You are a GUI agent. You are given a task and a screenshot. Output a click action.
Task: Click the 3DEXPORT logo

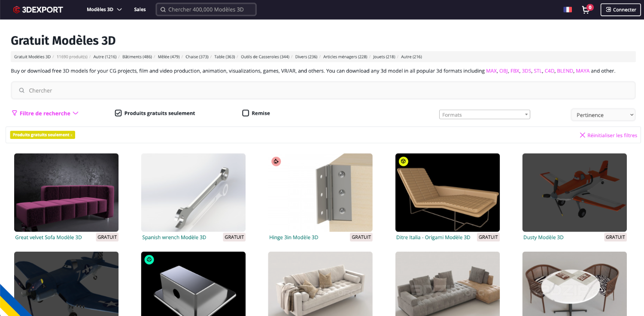point(38,9)
